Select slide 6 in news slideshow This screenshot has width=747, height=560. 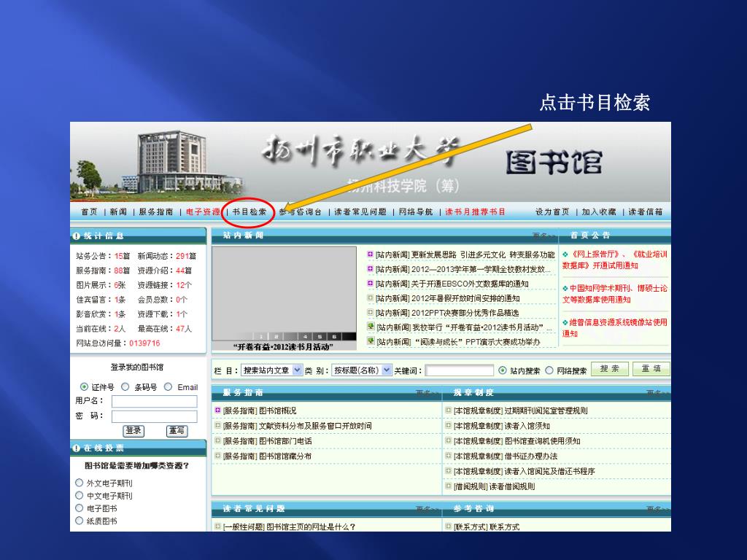(334, 337)
